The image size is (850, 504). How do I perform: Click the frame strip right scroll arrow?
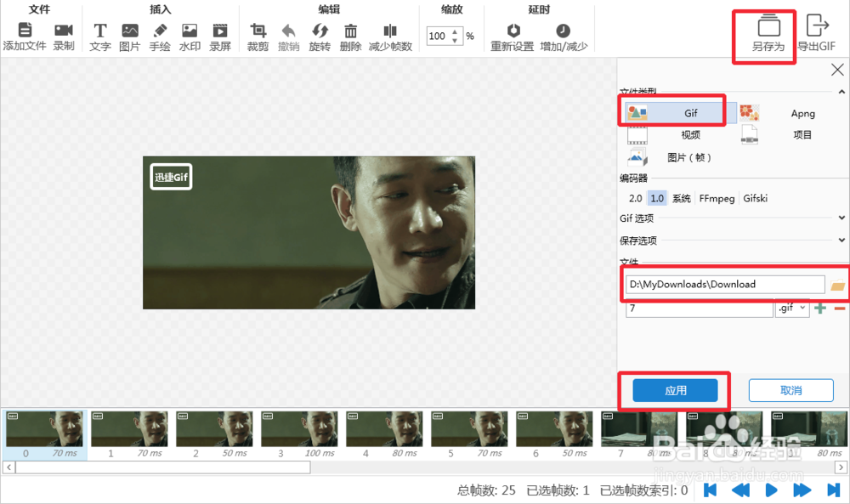pyautogui.click(x=841, y=467)
